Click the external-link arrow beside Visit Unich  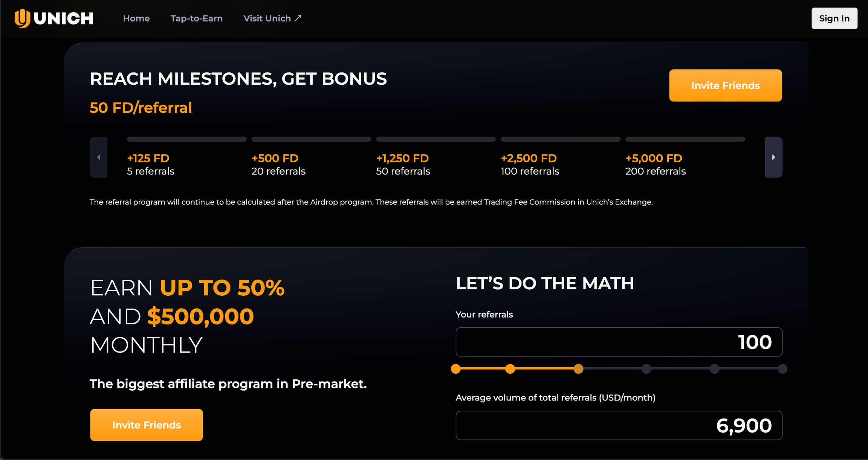[x=298, y=18]
